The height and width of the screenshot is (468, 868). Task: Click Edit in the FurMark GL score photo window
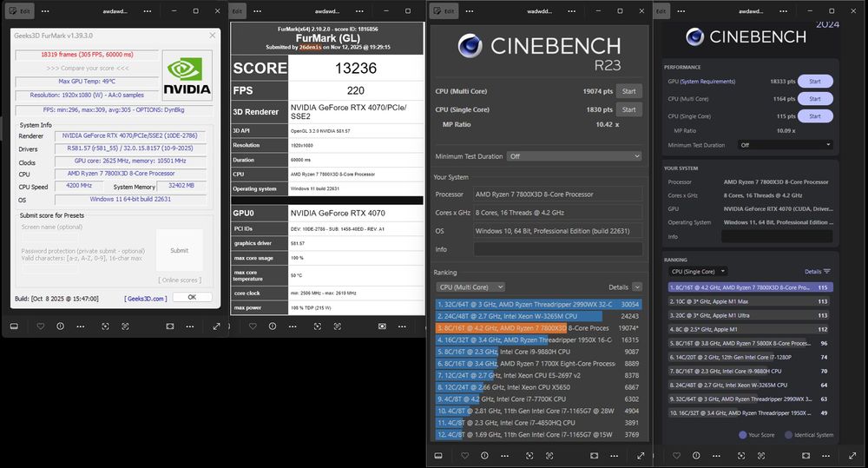(238, 11)
